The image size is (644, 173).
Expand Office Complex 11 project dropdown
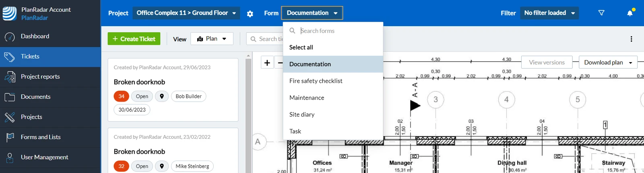point(186,13)
